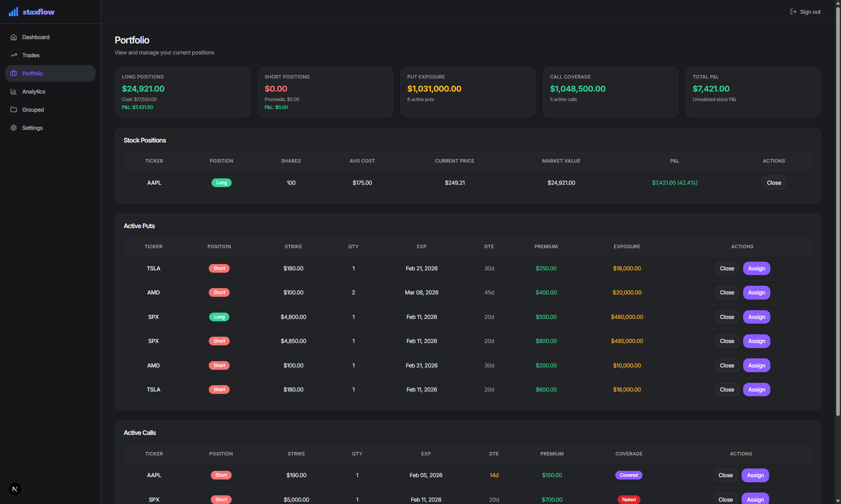Assign the SPX $4,850 short put
Viewport: 841px width, 504px height.
point(756,341)
